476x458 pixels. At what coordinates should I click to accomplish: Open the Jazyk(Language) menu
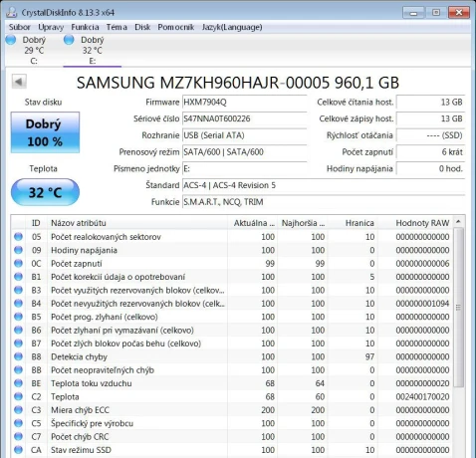[232, 27]
